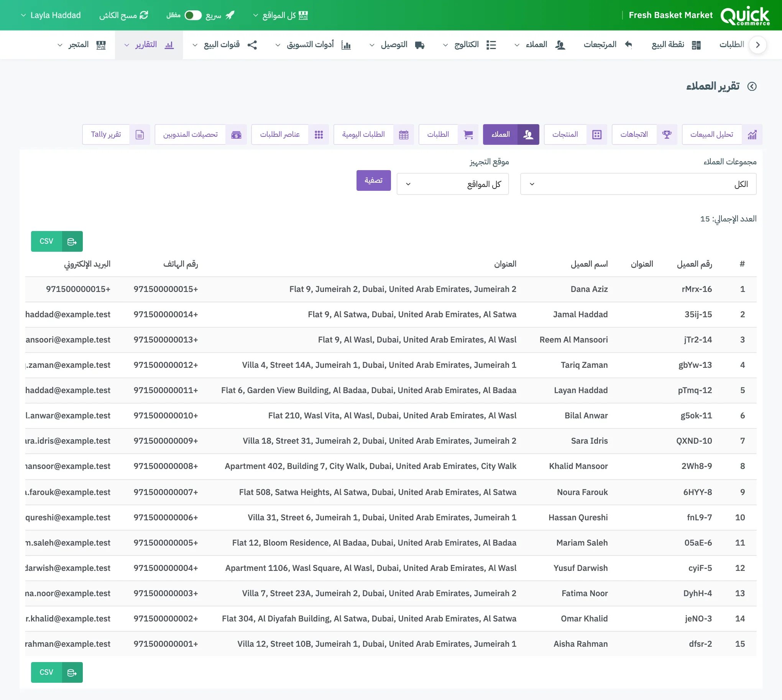Click the customers person icon in report tabs
Image resolution: width=782 pixels, height=700 pixels.
(528, 134)
